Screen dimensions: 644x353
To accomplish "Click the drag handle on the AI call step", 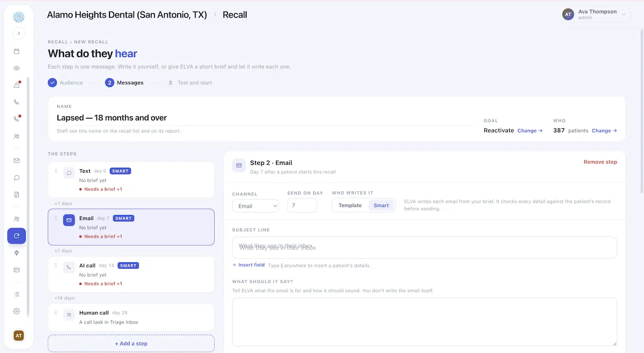I will 56,265.
